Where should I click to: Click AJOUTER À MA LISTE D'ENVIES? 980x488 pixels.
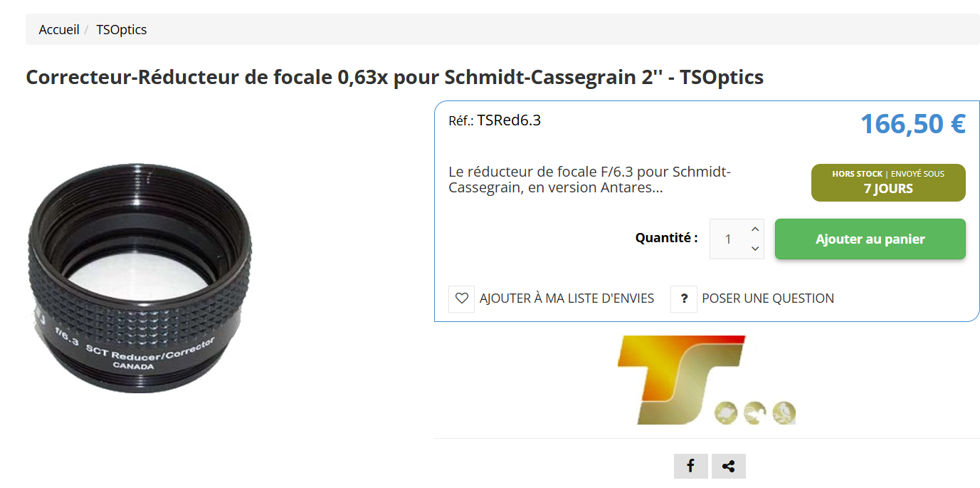(x=567, y=298)
